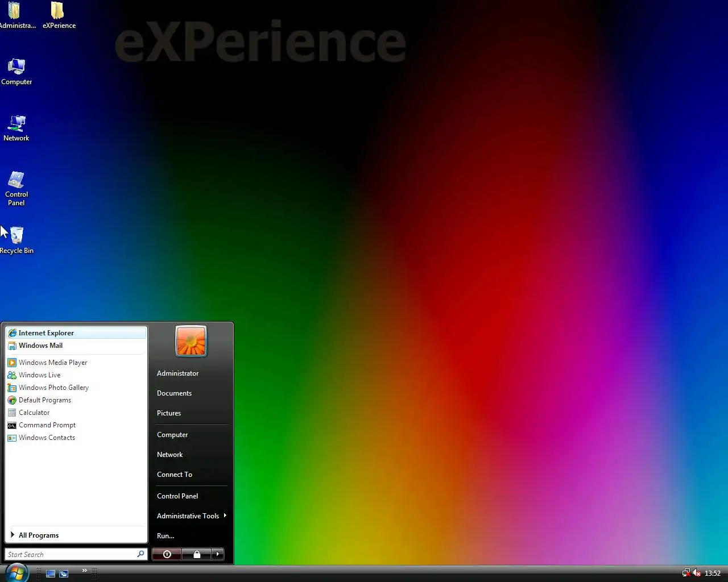Click Show Desktop in Quick Launch
The width and height of the screenshot is (728, 582).
(x=51, y=573)
